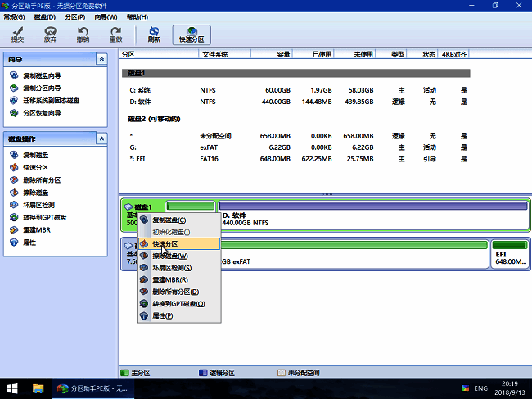The height and width of the screenshot is (399, 532).
Task: Click the 放弃 (Discard) toolbar icon
Action: [x=51, y=34]
